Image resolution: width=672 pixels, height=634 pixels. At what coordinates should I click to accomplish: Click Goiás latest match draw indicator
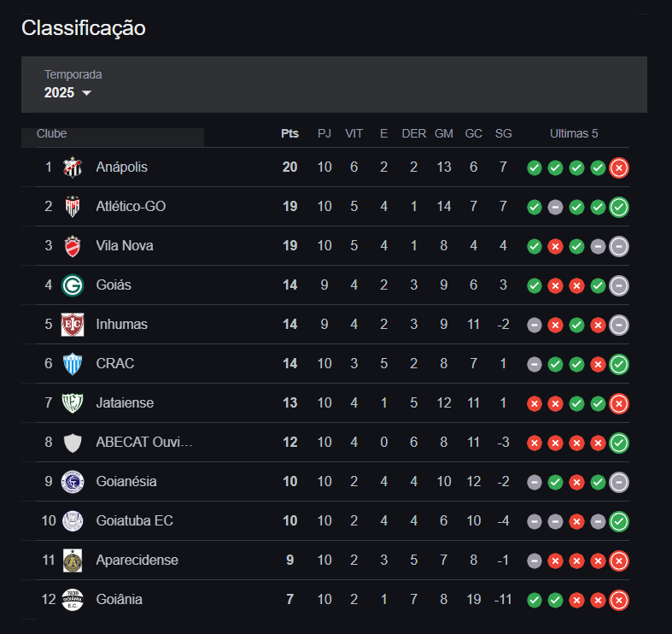point(619,285)
